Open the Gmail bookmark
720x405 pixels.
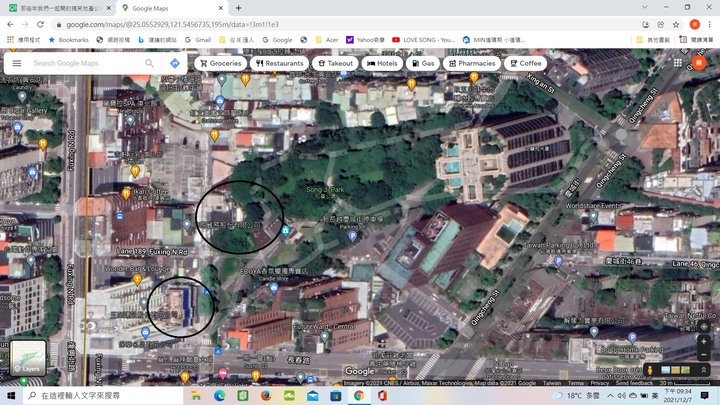tap(197, 40)
